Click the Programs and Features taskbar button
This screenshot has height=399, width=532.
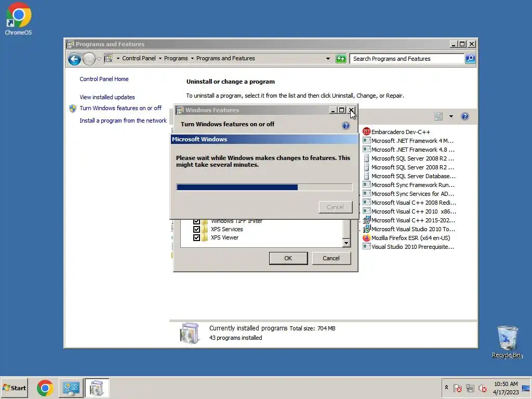(97, 388)
